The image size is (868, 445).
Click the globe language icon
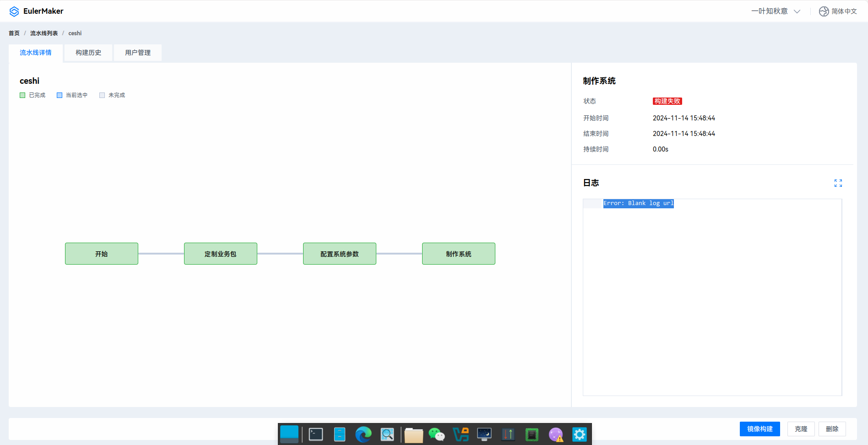click(824, 11)
